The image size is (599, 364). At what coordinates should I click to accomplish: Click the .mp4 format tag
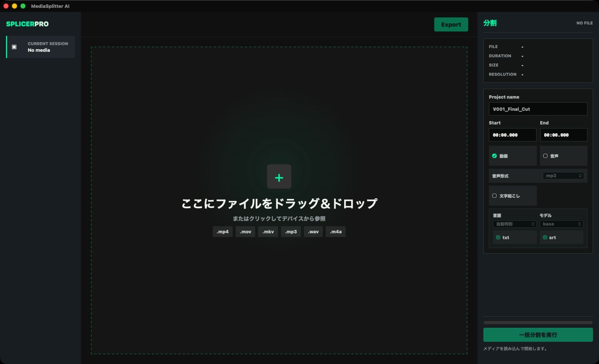(x=223, y=232)
